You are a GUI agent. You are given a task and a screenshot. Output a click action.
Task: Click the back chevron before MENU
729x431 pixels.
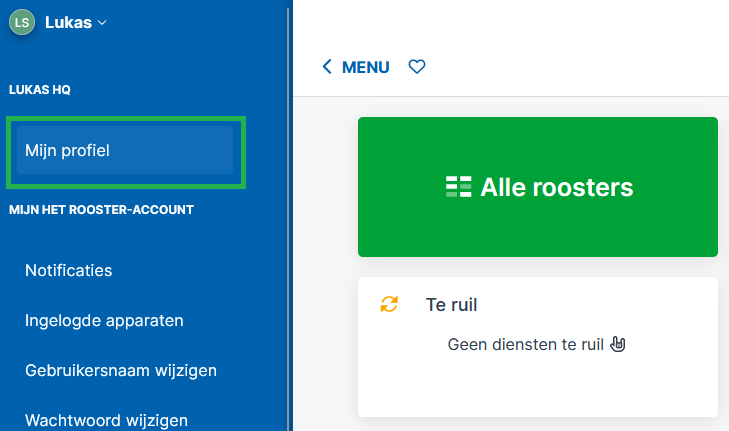click(x=327, y=67)
